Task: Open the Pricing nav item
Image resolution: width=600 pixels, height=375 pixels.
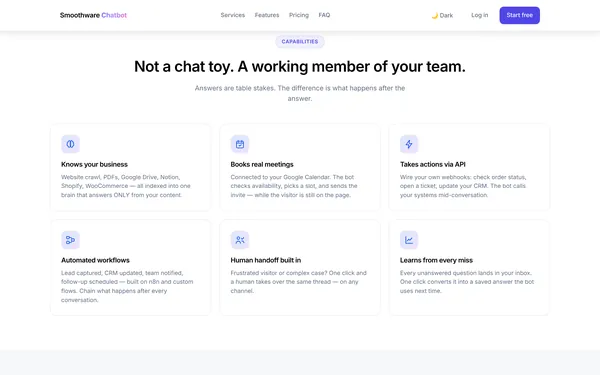Action: click(299, 15)
